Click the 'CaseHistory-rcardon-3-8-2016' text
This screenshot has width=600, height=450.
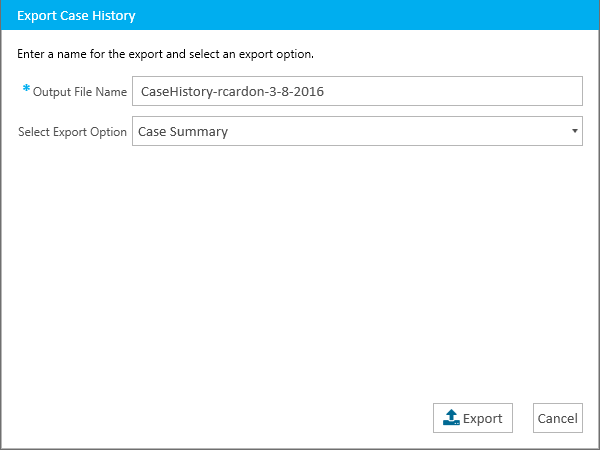tap(233, 91)
